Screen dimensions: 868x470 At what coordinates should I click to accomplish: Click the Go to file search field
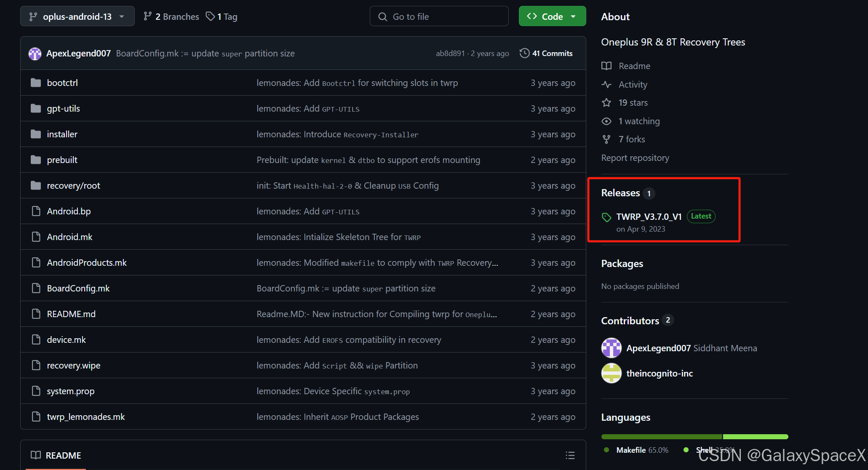pos(439,16)
